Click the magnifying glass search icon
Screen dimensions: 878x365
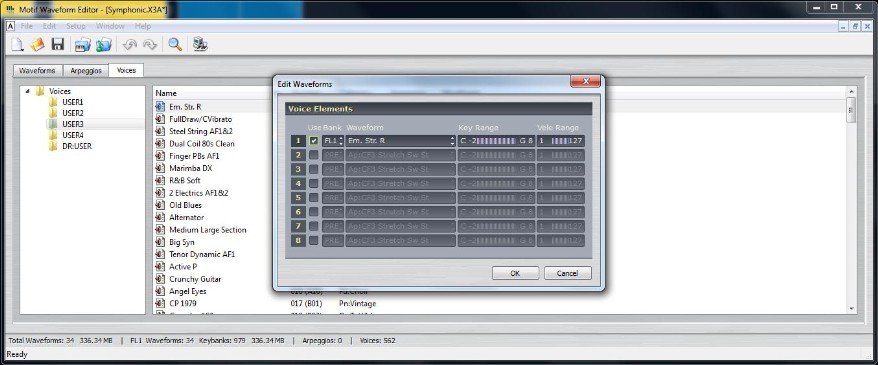click(175, 44)
